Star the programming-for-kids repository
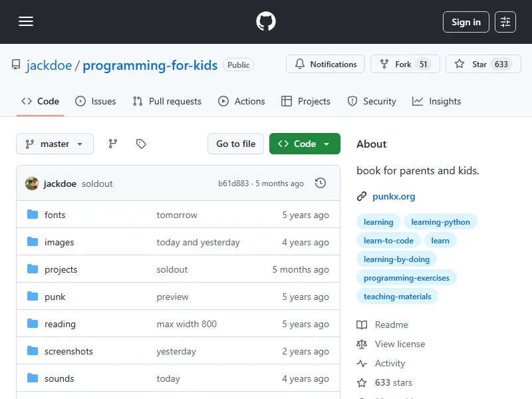Viewport: 532px width, 399px height. pyautogui.click(x=472, y=65)
